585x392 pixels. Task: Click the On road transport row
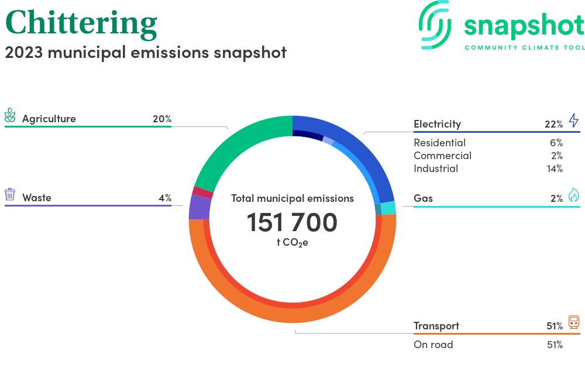[x=433, y=345]
